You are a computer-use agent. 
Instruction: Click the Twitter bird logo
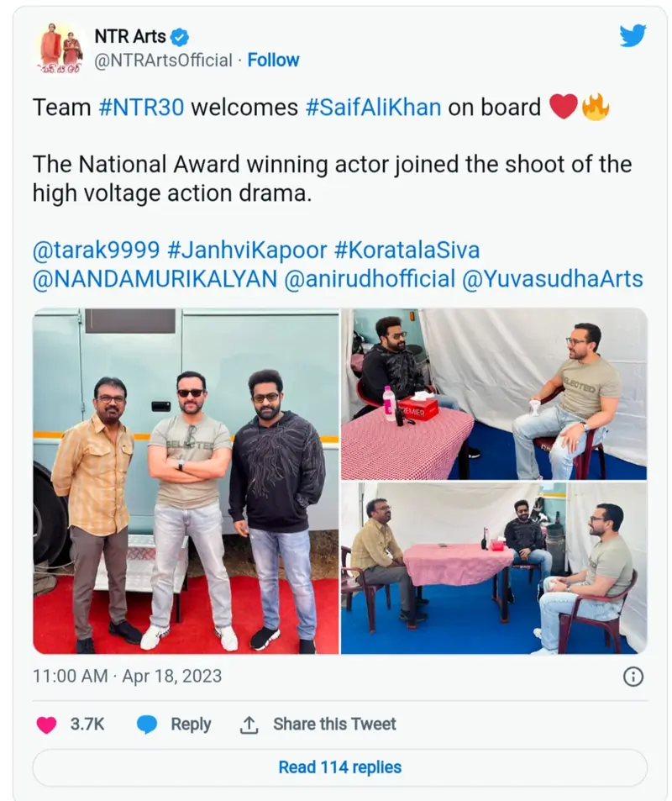(x=633, y=36)
